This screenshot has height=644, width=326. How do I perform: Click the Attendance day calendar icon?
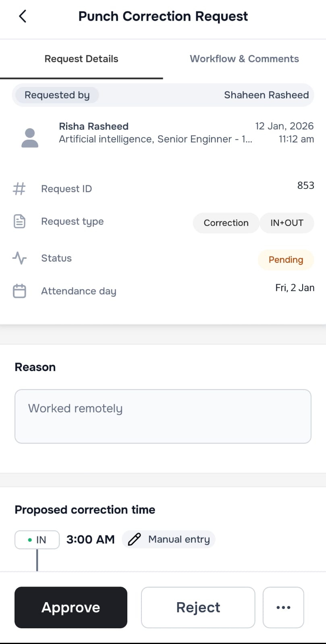coord(19,291)
